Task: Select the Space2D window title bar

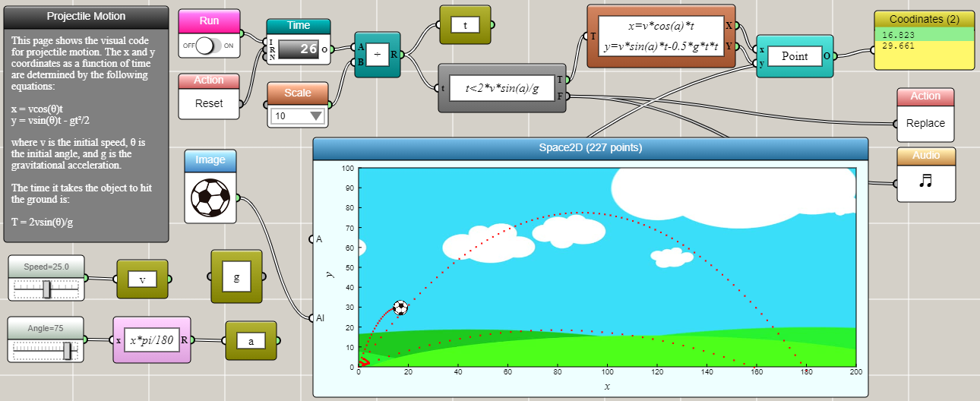Action: point(590,148)
